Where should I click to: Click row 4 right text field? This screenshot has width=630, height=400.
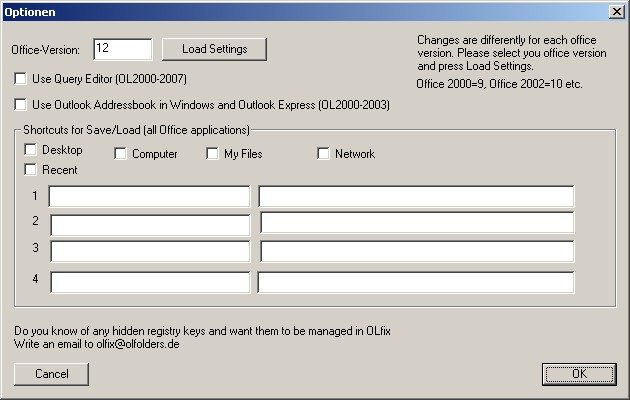coord(416,282)
